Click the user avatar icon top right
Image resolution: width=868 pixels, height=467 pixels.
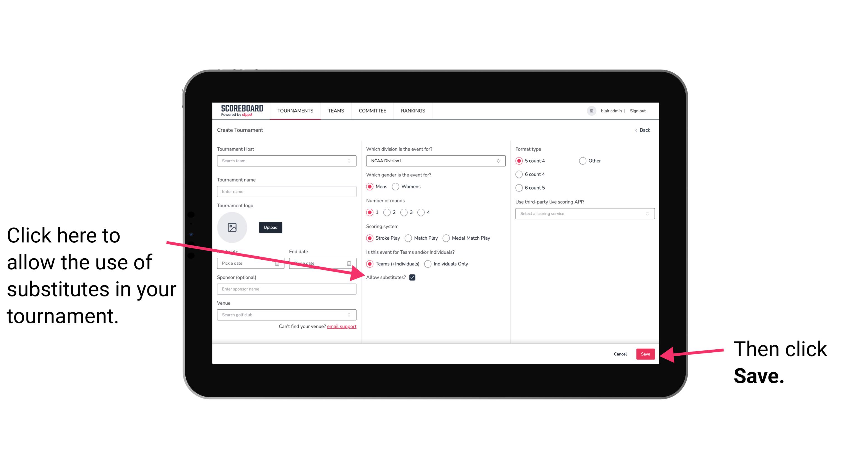[x=591, y=110]
